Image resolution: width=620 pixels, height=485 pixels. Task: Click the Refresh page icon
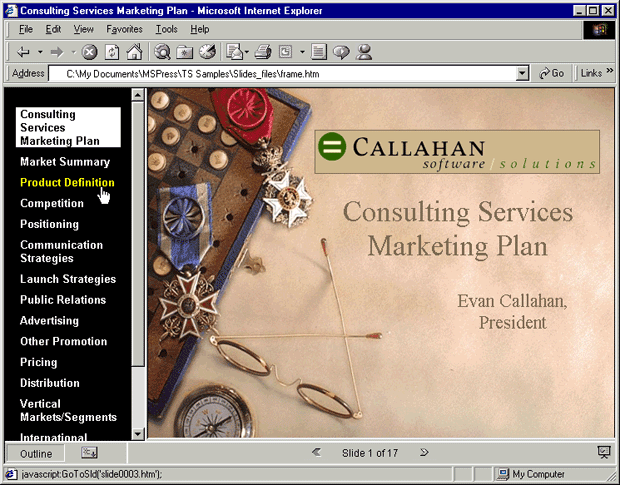111,51
